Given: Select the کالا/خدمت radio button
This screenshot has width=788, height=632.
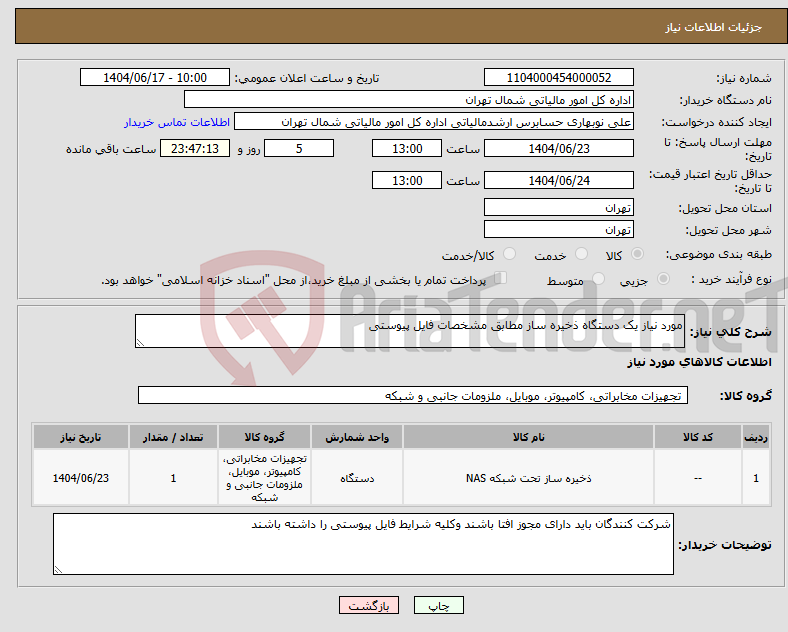Looking at the screenshot, I should coord(510,254).
